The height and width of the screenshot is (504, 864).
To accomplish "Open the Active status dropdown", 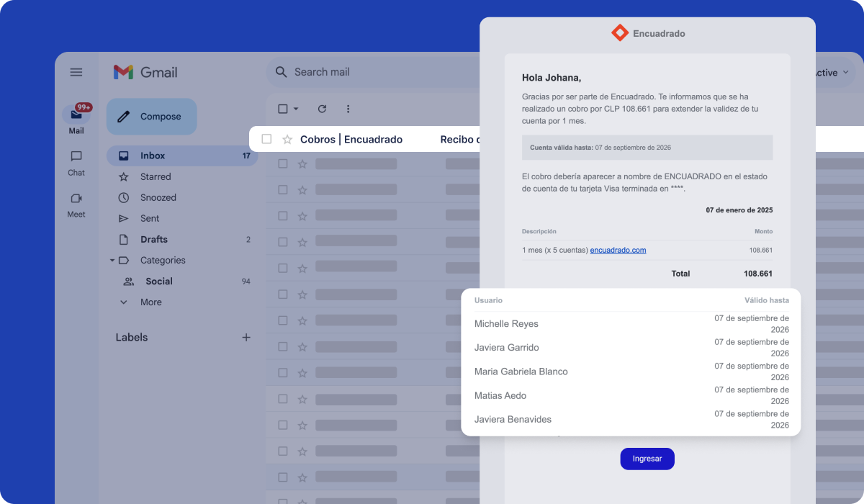I will pos(832,72).
